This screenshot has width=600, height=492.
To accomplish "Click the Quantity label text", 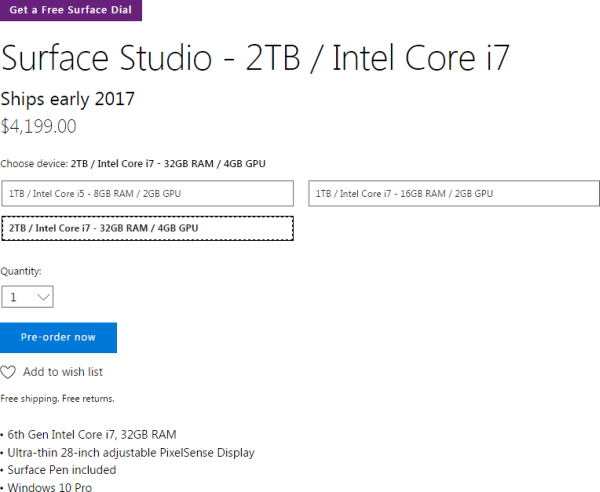I will point(21,271).
